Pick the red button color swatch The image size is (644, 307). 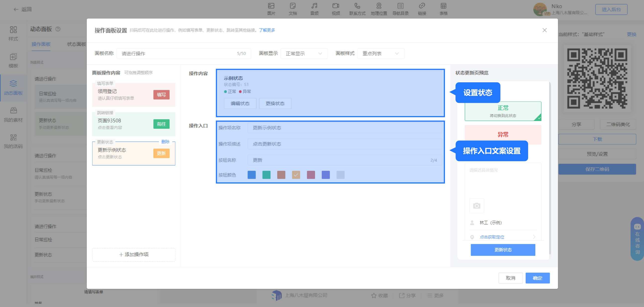tap(281, 175)
